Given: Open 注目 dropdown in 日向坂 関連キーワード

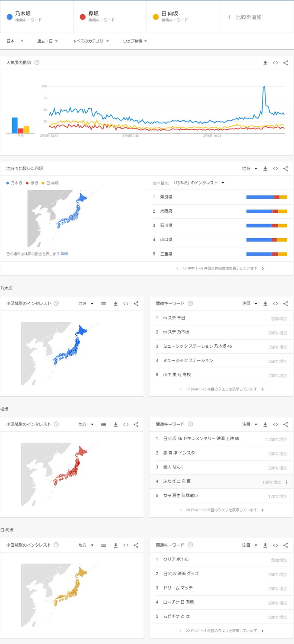Looking at the screenshot, I should coord(250,545).
